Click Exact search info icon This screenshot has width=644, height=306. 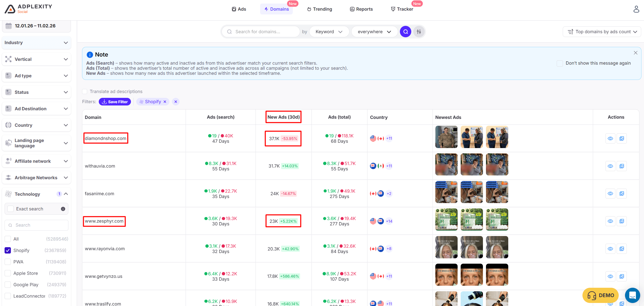pyautogui.click(x=63, y=209)
